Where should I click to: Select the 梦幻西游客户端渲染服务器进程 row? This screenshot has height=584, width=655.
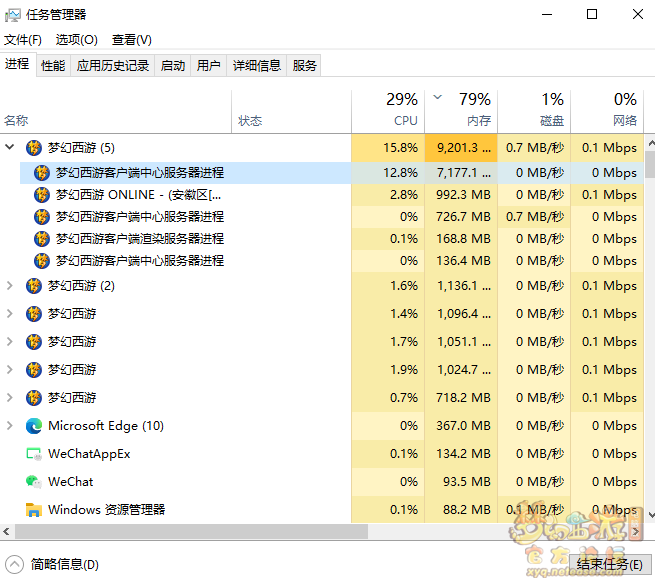(x=332, y=239)
